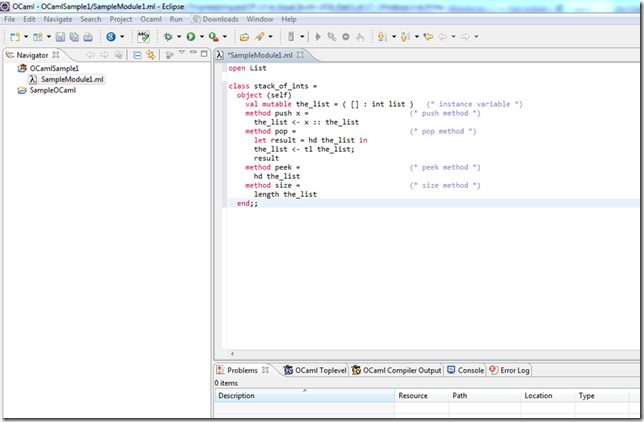Click the Save icon in toolbar
Viewport: 644px width, 422px height.
point(60,37)
